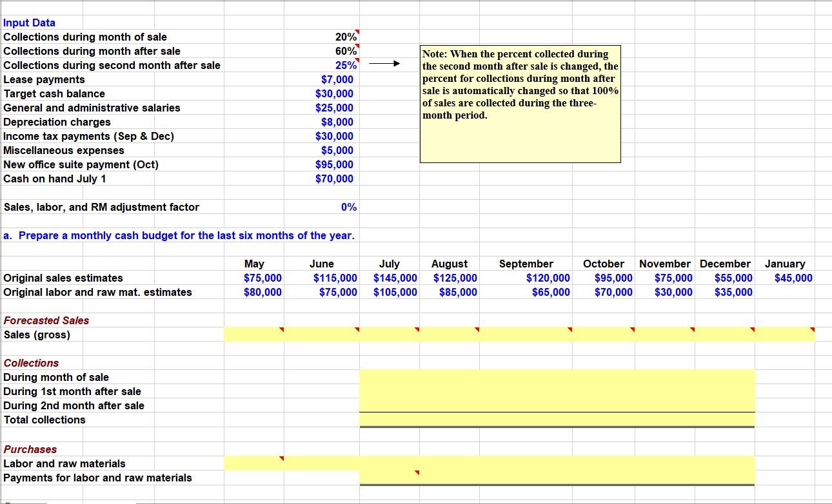Select the $95,000 new office suite value
The width and height of the screenshot is (832, 504).
pos(334,164)
